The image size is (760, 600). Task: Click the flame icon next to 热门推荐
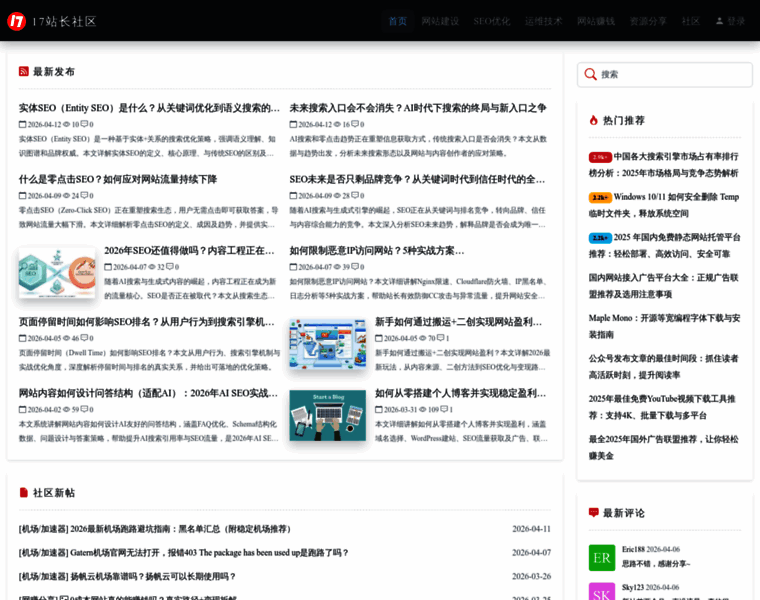pyautogui.click(x=594, y=120)
